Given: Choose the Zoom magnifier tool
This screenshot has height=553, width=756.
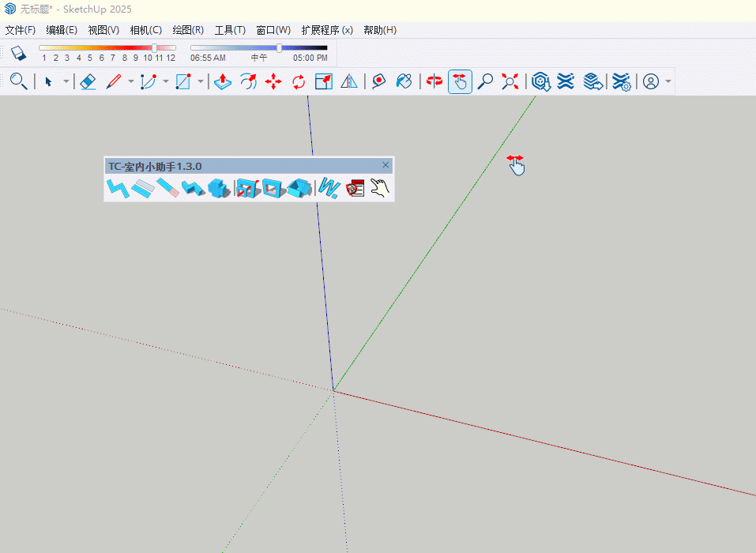Looking at the screenshot, I should (485, 81).
